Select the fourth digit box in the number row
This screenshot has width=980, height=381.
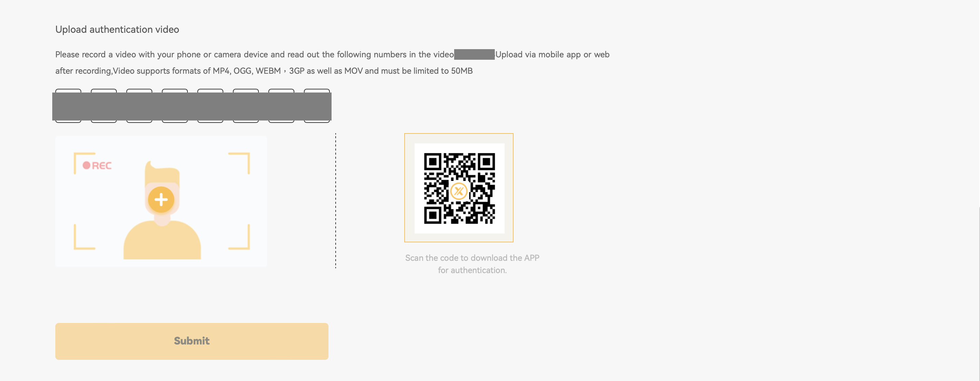tap(174, 106)
